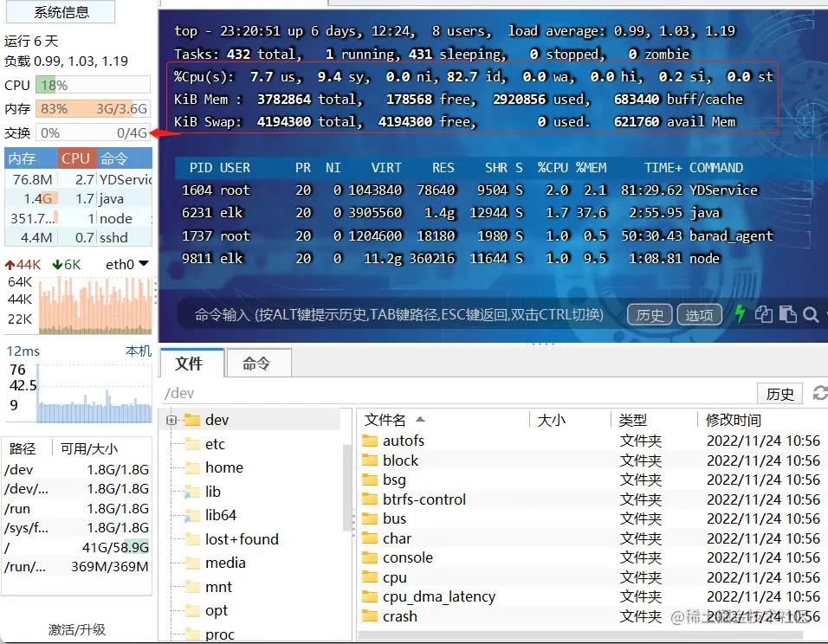This screenshot has width=828, height=644.
Task: Select the CPU process sort tab
Action: click(76, 158)
